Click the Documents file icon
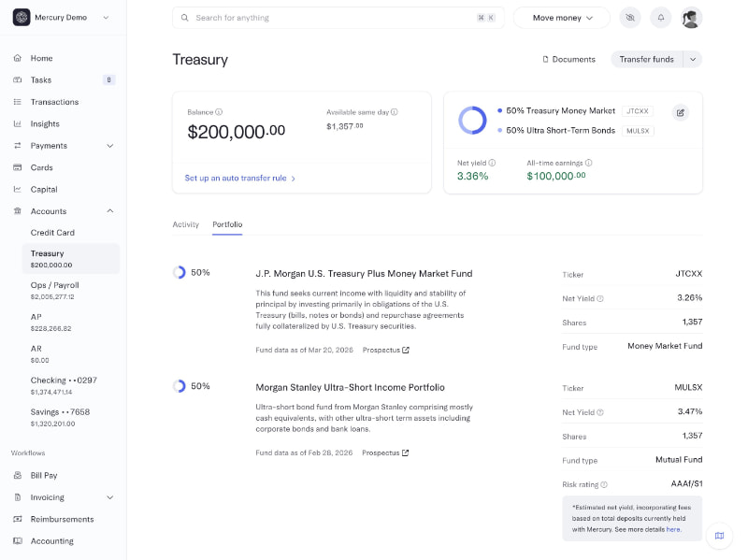Viewport: 748px width, 560px height. tap(545, 60)
